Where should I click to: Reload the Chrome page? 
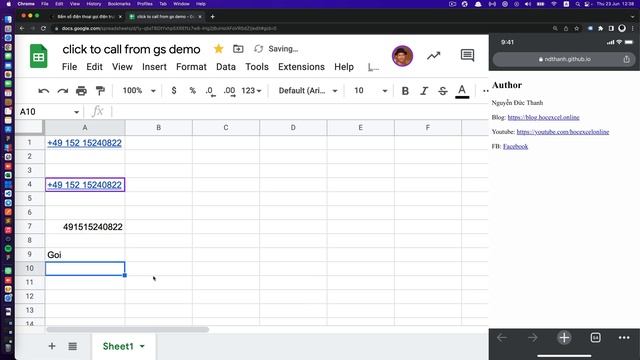click(x=43, y=29)
